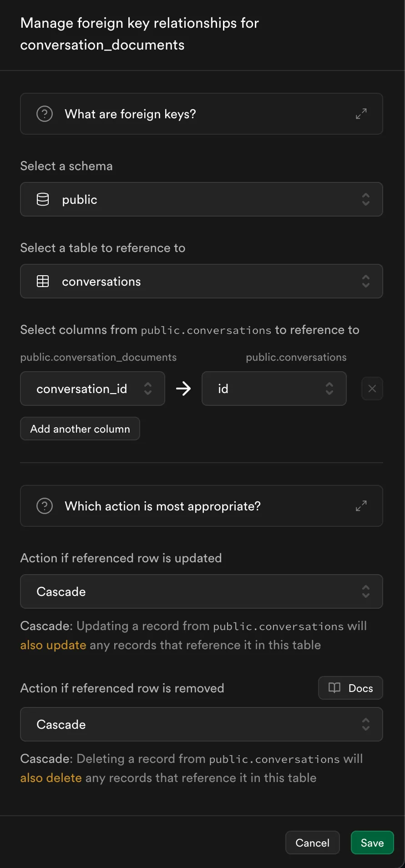405x868 pixels.
Task: Open the conversation_id source column dropdown
Action: [x=92, y=389]
